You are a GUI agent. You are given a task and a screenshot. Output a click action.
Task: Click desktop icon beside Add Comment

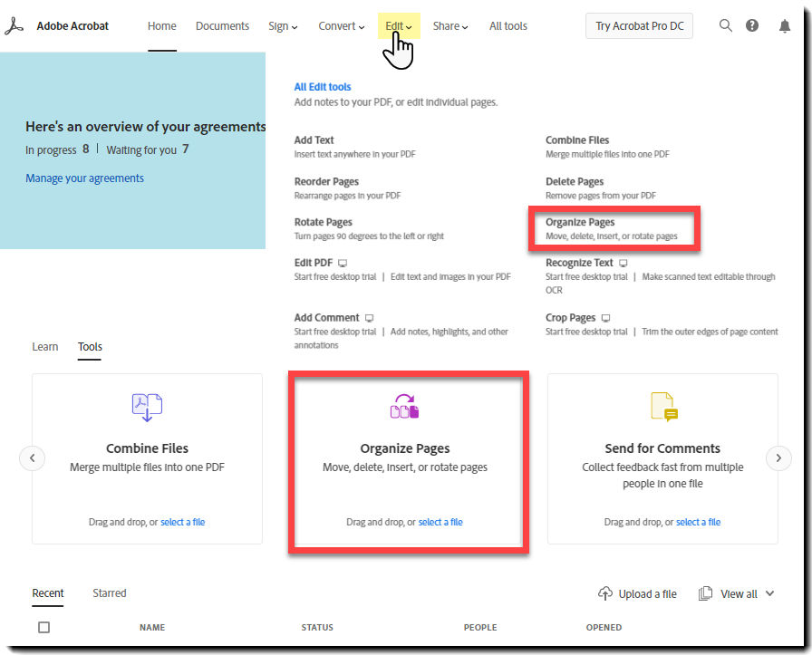(369, 318)
